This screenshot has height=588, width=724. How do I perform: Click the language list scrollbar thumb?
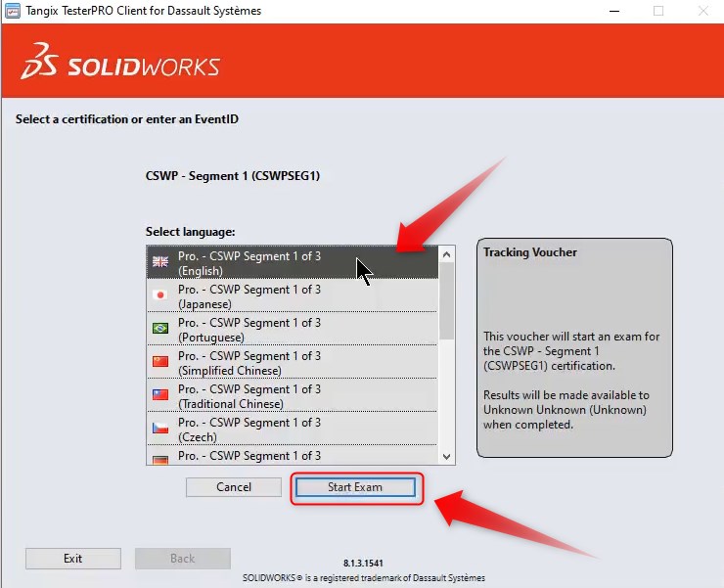tap(446, 300)
